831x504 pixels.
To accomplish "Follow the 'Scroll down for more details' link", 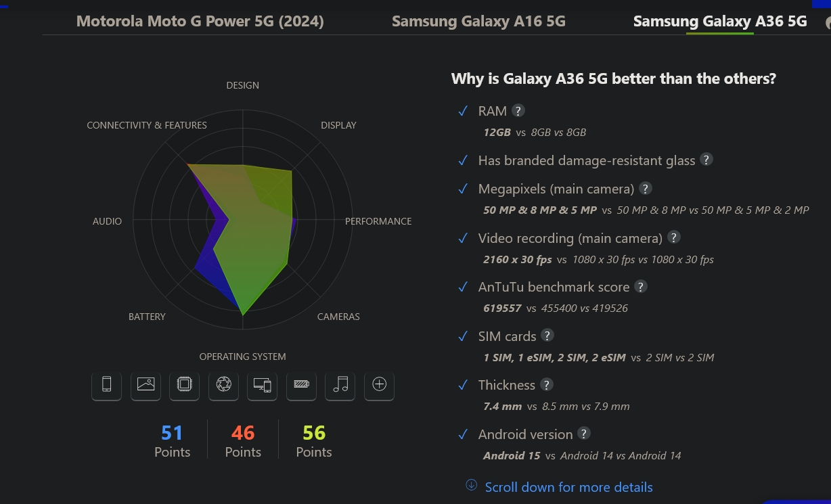I will [568, 487].
